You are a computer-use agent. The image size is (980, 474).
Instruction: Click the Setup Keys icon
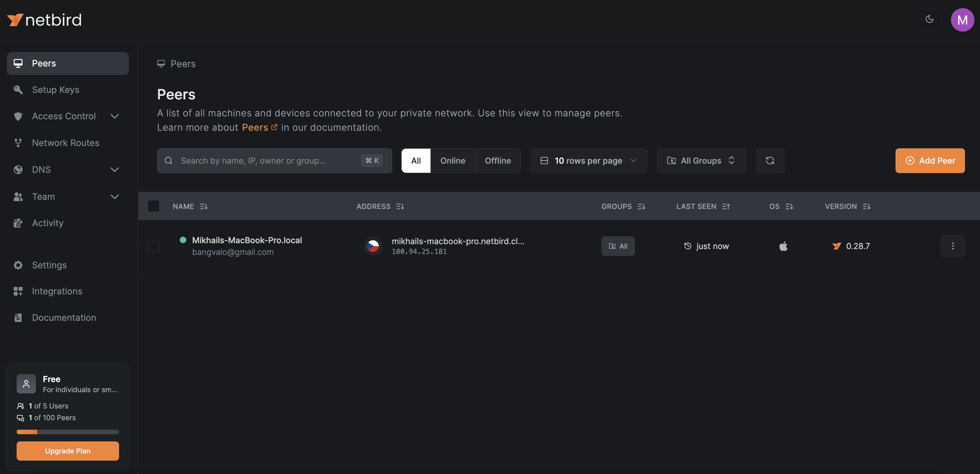(x=18, y=89)
